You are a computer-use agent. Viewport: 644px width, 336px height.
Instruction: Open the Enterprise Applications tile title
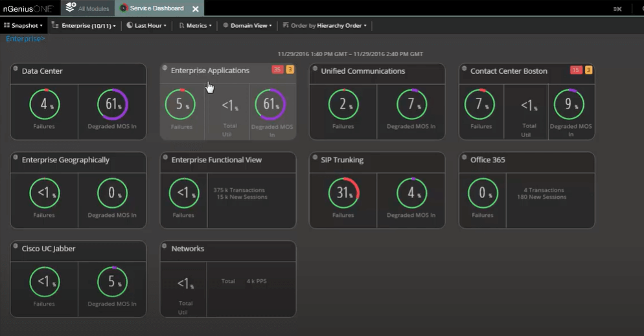210,71
